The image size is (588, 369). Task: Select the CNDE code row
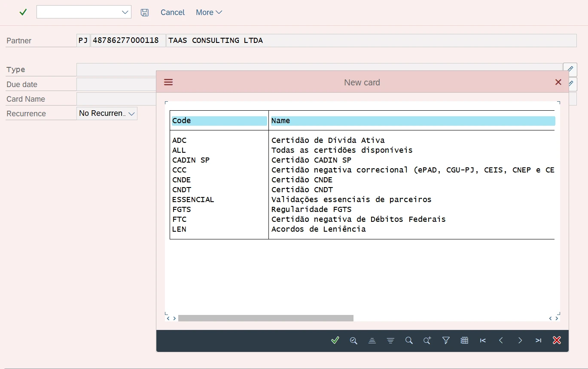(181, 180)
